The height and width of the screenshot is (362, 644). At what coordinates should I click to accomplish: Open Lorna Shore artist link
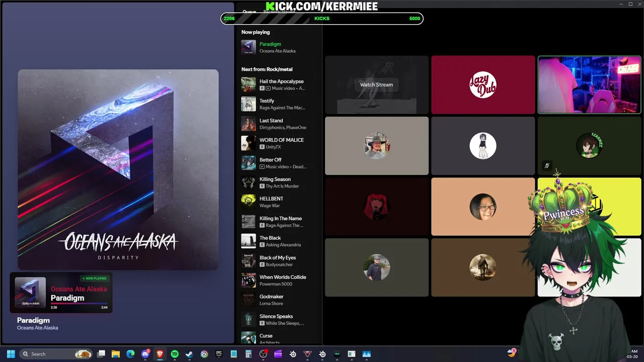coord(271,304)
